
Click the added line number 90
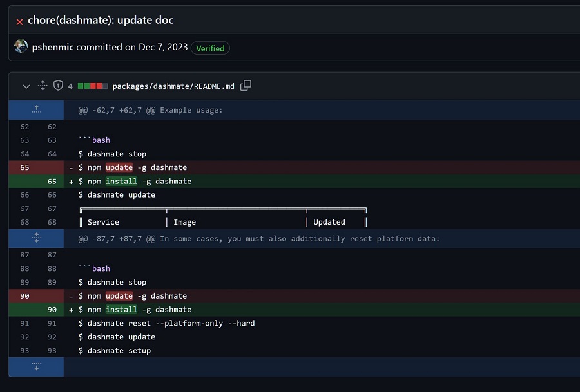coord(52,310)
